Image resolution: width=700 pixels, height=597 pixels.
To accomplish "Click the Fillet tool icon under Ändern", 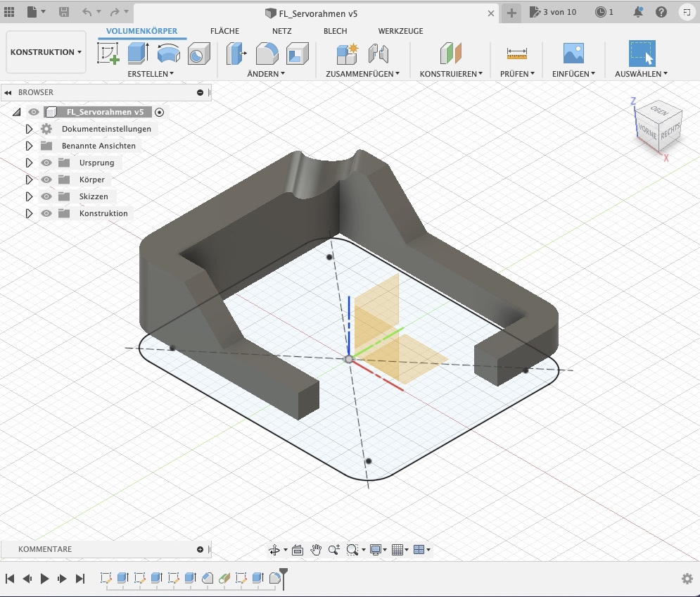I will pyautogui.click(x=267, y=54).
